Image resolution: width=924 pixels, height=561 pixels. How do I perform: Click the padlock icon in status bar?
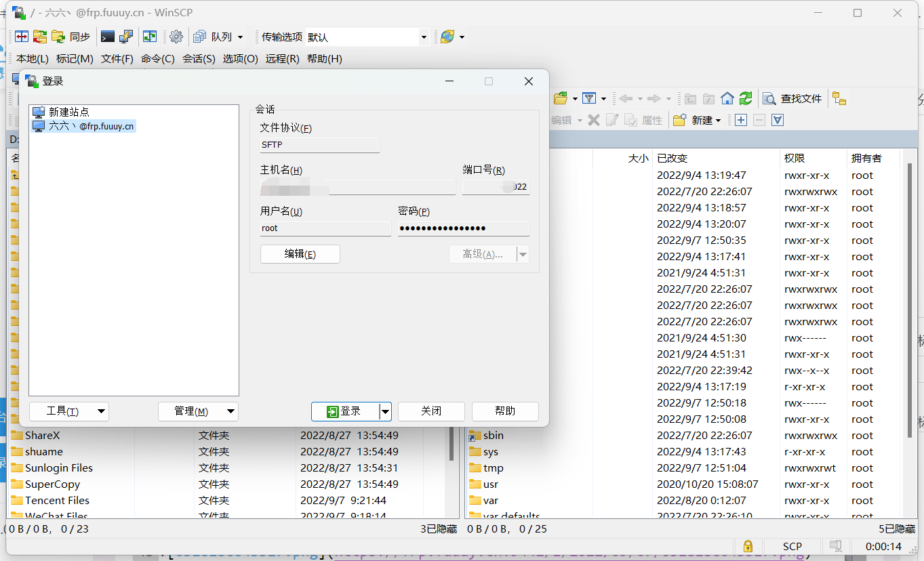point(748,546)
